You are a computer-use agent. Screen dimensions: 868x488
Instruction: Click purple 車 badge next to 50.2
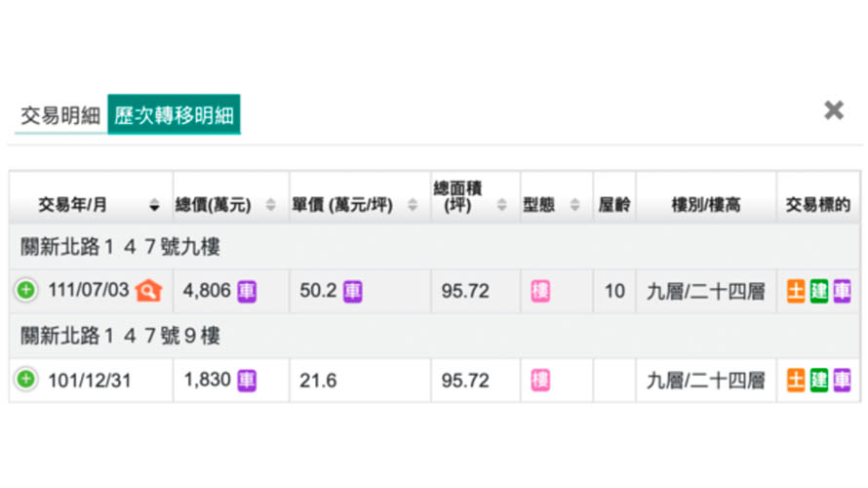(352, 291)
